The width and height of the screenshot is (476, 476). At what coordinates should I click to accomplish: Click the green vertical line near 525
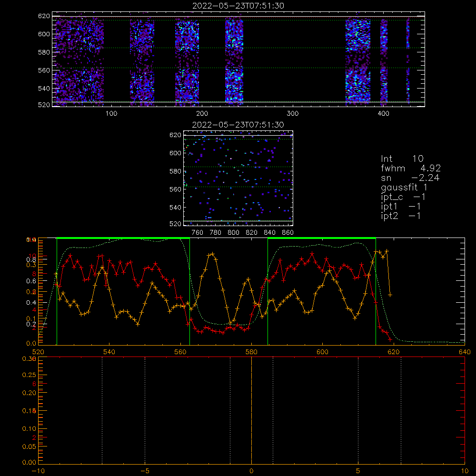click(57, 291)
